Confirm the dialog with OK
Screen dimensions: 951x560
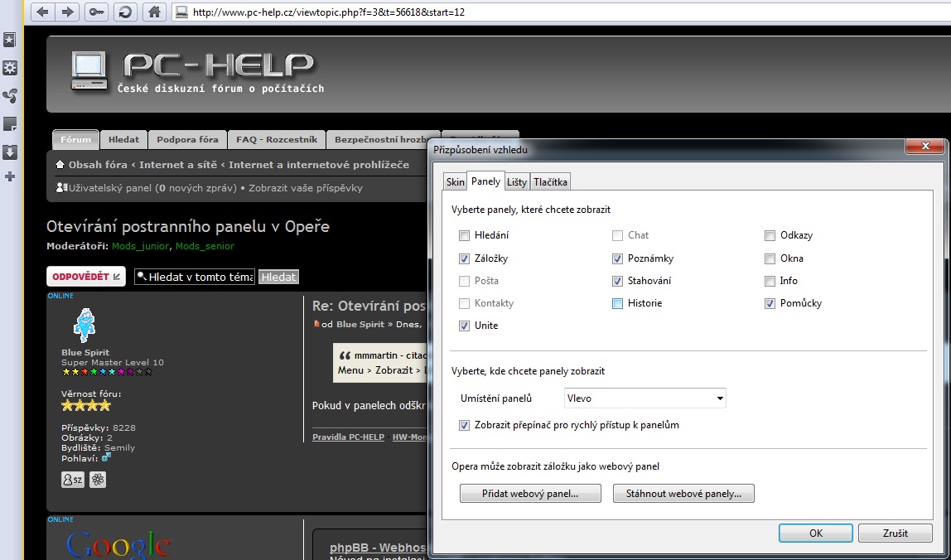pyautogui.click(x=816, y=533)
